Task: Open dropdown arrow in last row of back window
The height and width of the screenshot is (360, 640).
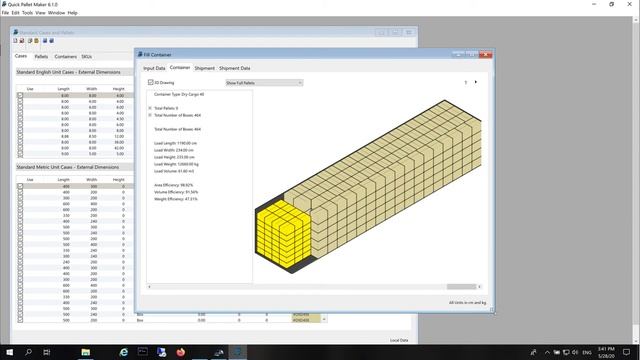Action: tap(324, 320)
